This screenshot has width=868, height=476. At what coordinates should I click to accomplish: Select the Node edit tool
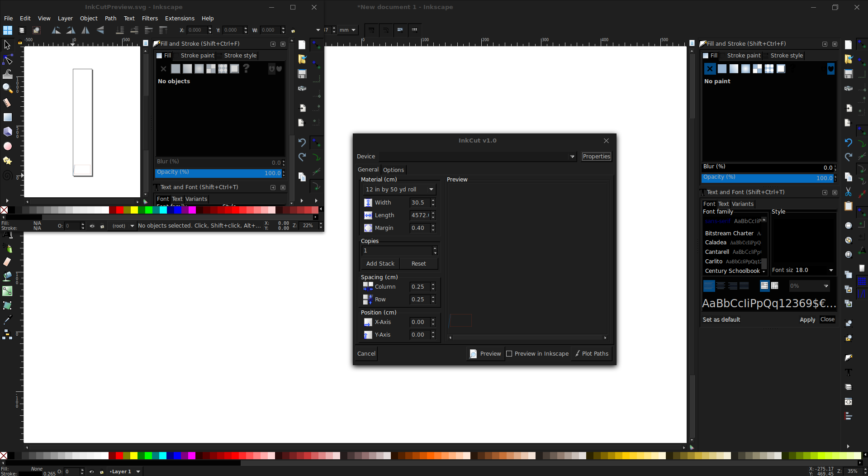[8, 60]
